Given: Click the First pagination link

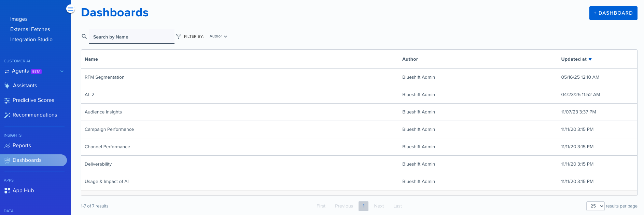Looking at the screenshot, I should [321, 206].
